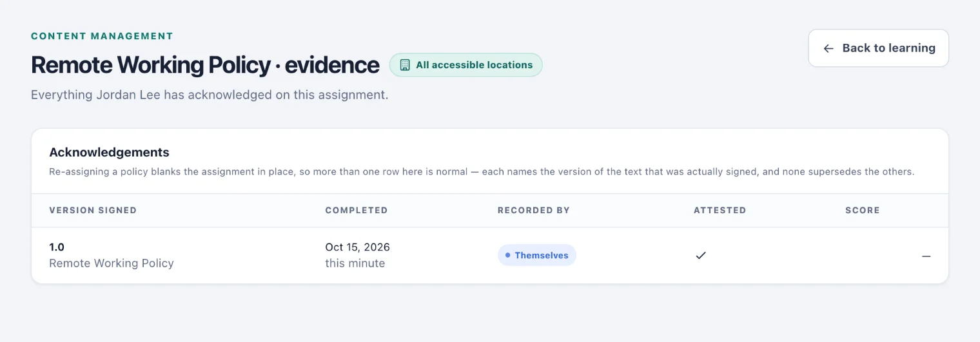Click the ATTESTED column header
Viewport: 980px width, 342px height.
point(720,210)
